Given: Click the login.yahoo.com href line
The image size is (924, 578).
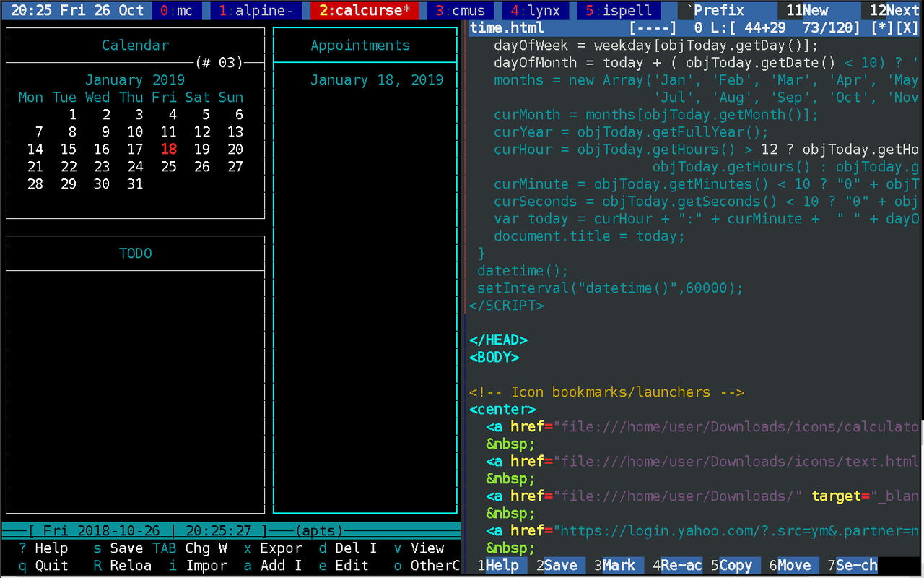Looking at the screenshot, I should pos(702,530).
